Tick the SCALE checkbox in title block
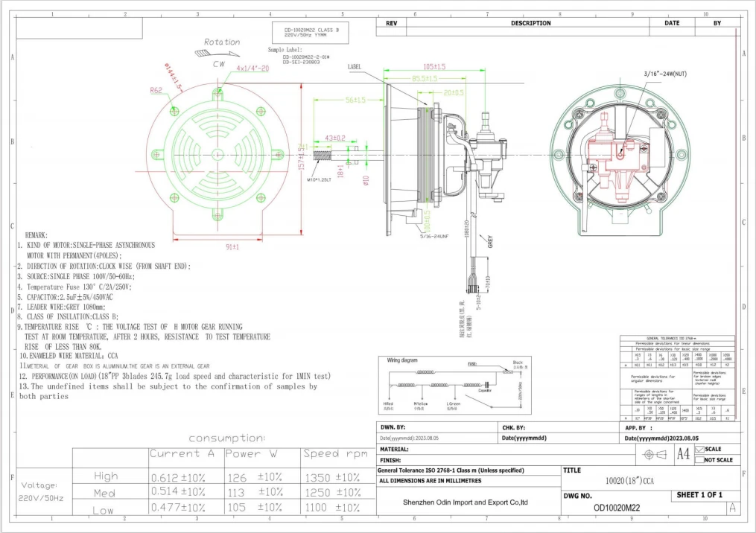Screen dimensions: 756x533 click(x=699, y=449)
